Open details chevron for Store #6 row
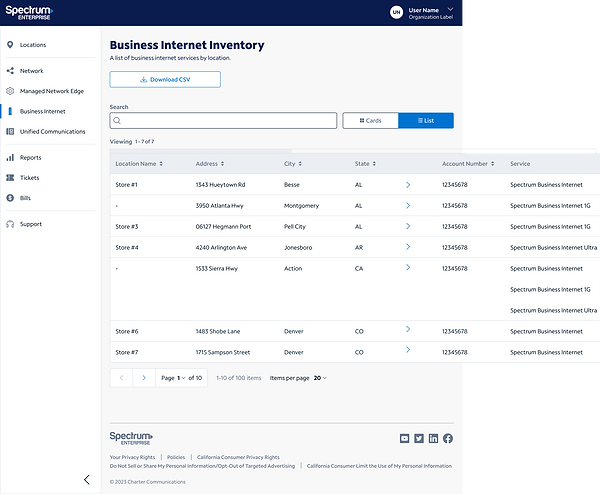The width and height of the screenshot is (600, 494). tap(408, 329)
